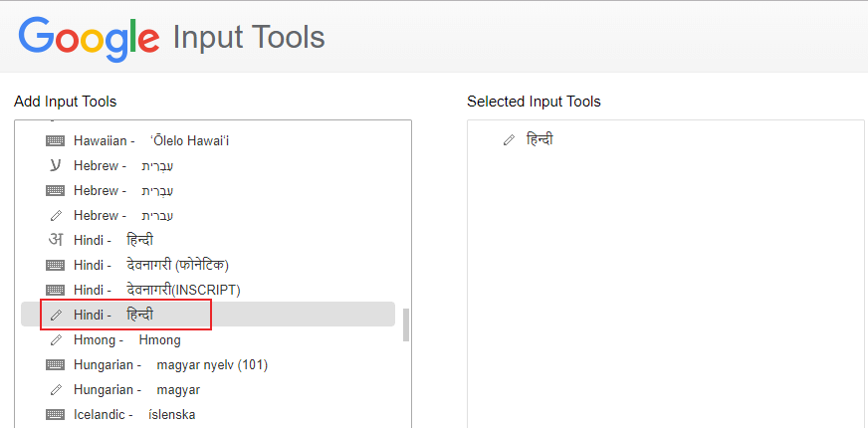
Task: Select 'Hawaiian - ʻŌlelo Hawaiʻi' label
Action: point(151,141)
